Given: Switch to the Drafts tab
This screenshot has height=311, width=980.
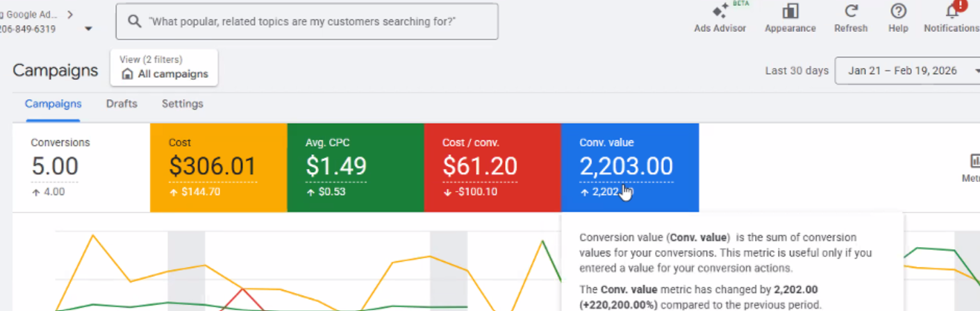Looking at the screenshot, I should pos(122,104).
